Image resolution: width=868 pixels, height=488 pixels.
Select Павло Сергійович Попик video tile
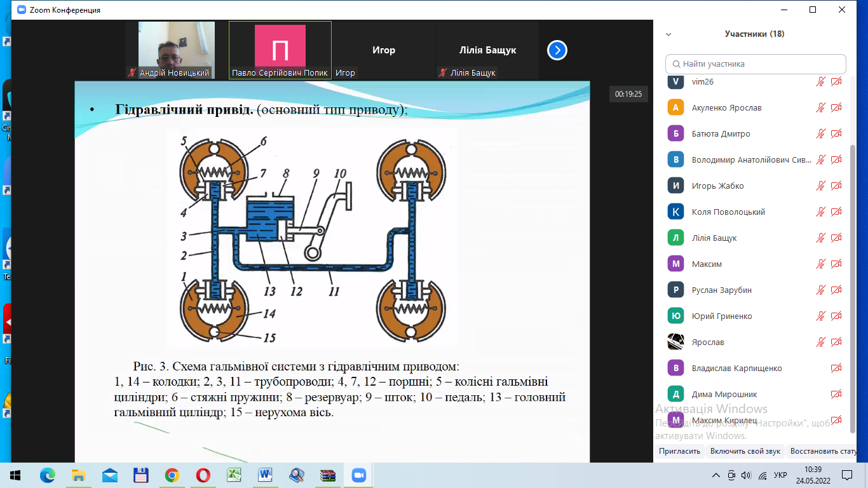(x=280, y=50)
